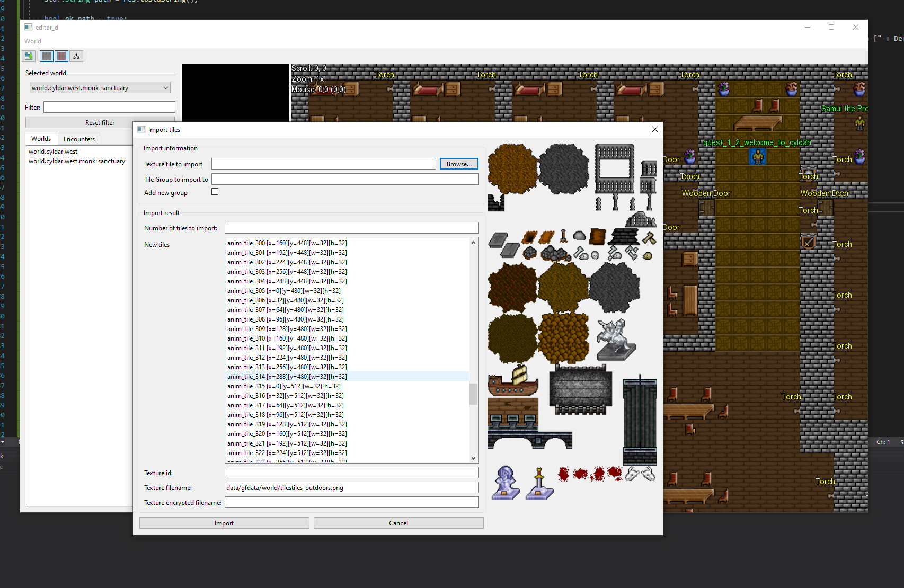The width and height of the screenshot is (904, 588).
Task: Click the Texture file to import field
Action: pyautogui.click(x=324, y=164)
